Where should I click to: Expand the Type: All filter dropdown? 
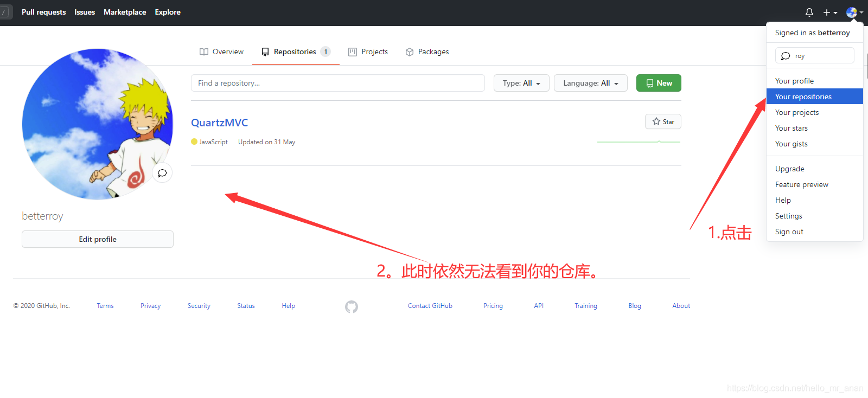(521, 83)
